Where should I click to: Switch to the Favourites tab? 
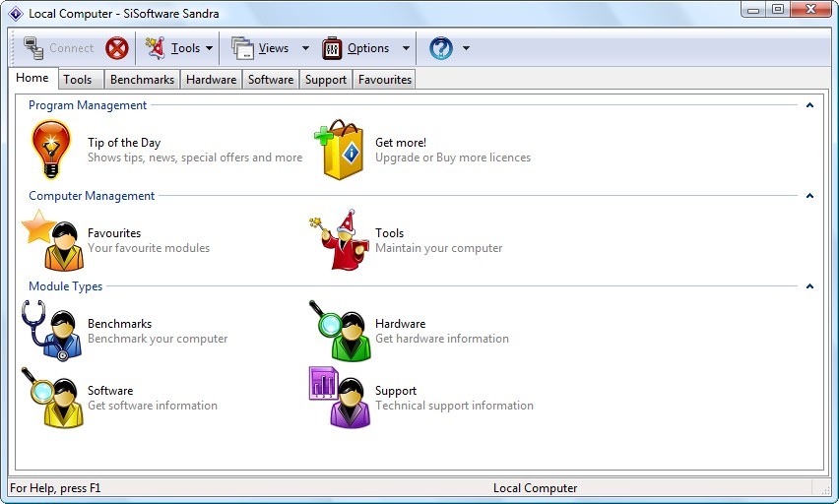pos(384,79)
